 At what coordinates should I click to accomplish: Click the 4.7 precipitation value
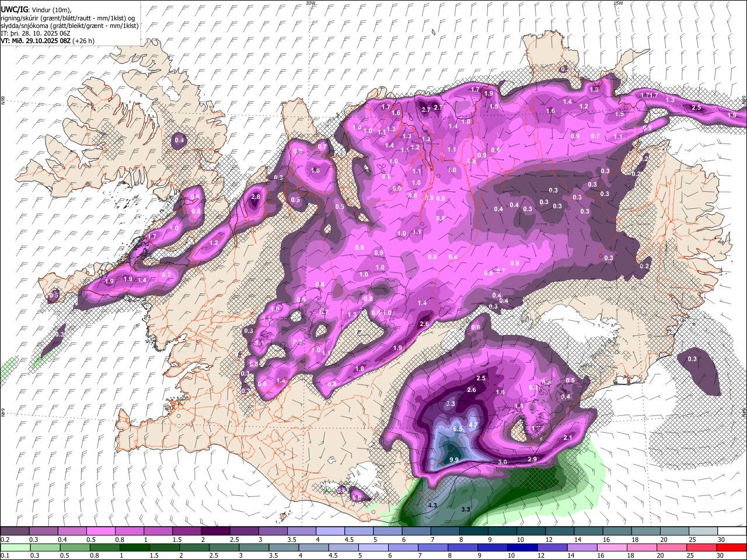click(473, 425)
